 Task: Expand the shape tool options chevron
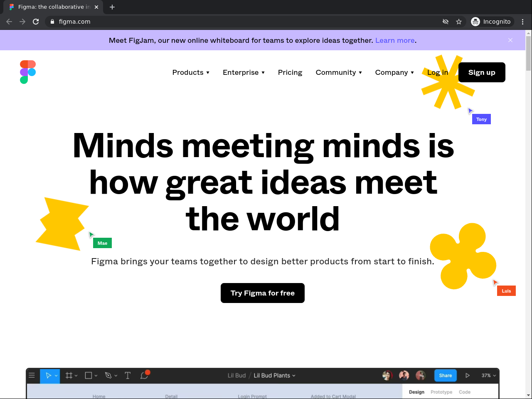pos(96,376)
